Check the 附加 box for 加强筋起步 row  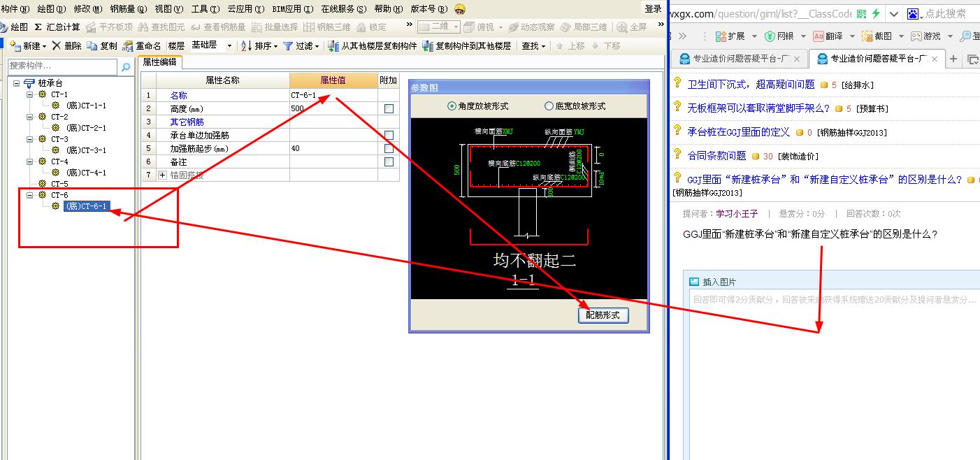pos(389,148)
